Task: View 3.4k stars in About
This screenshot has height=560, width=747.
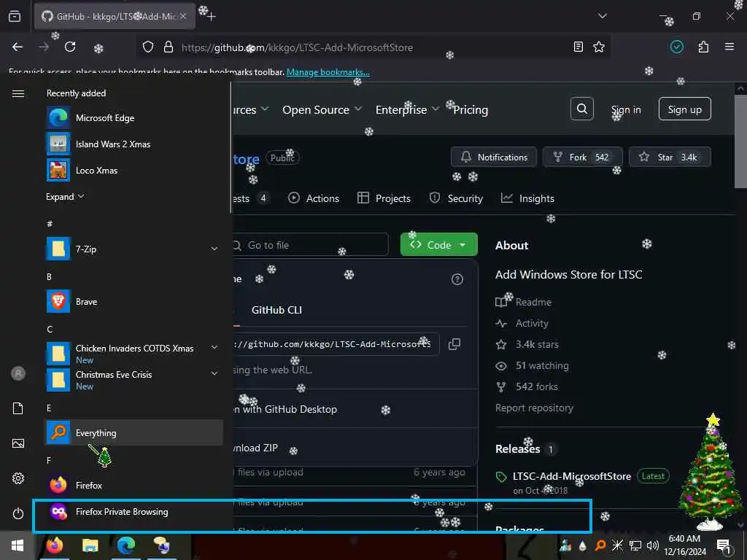Action: [527, 344]
